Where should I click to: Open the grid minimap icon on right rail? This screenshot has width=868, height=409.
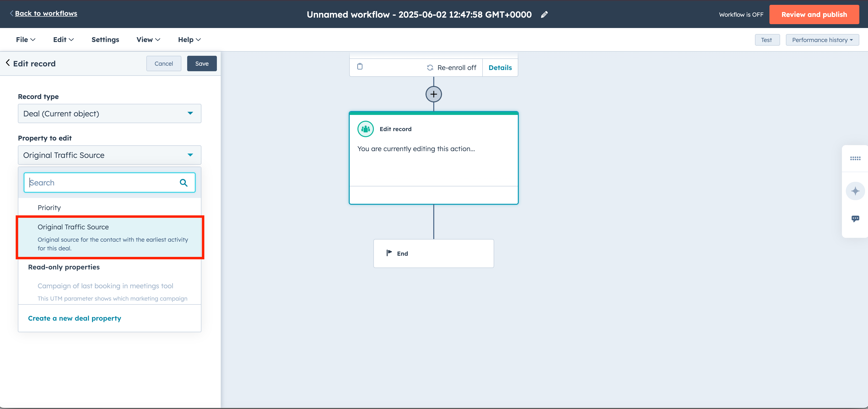(855, 158)
